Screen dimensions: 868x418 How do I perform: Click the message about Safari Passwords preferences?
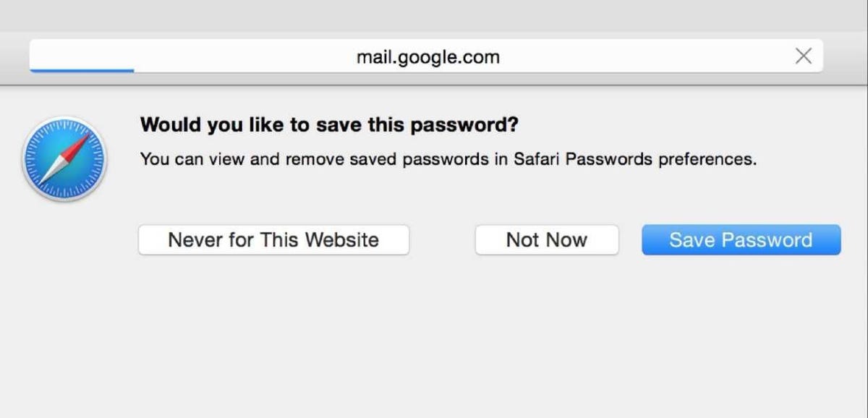[448, 159]
